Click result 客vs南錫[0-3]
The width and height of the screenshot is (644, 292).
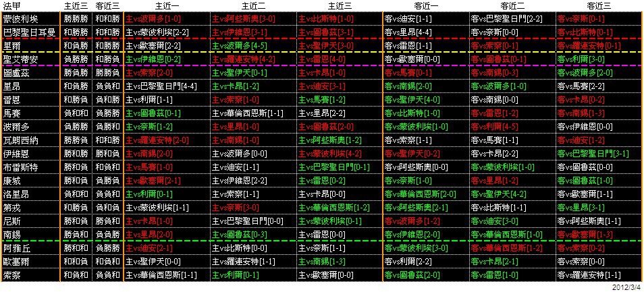coord(495,73)
